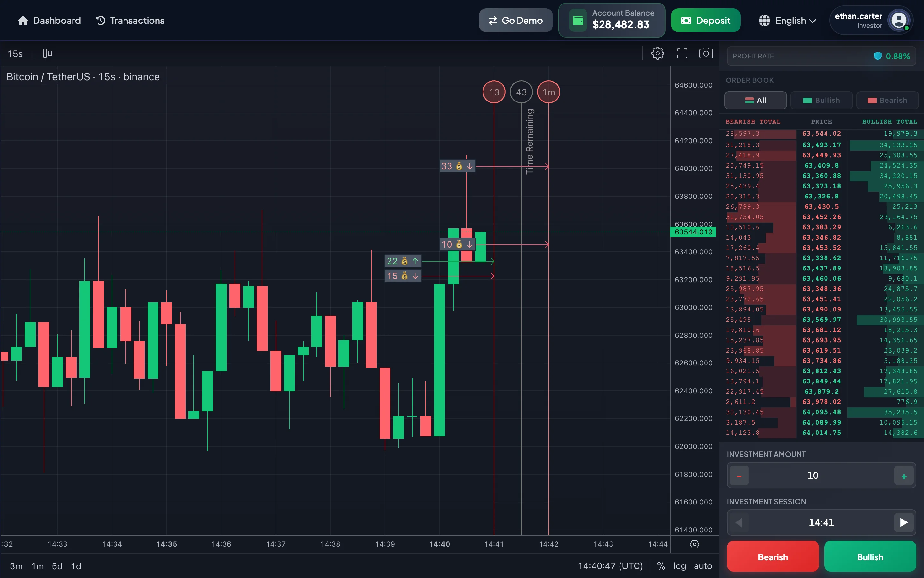Go to previous investment session arrow
The image size is (924, 578).
739,522
